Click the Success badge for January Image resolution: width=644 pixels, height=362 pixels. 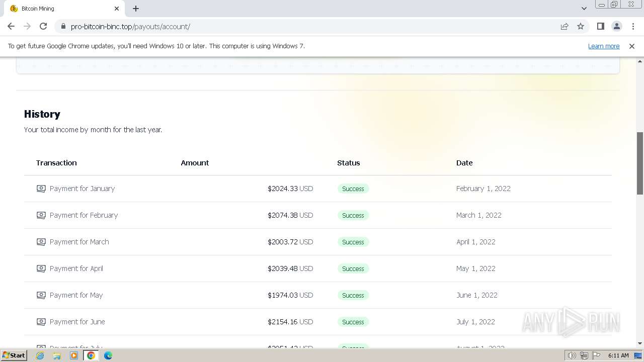pos(353,189)
